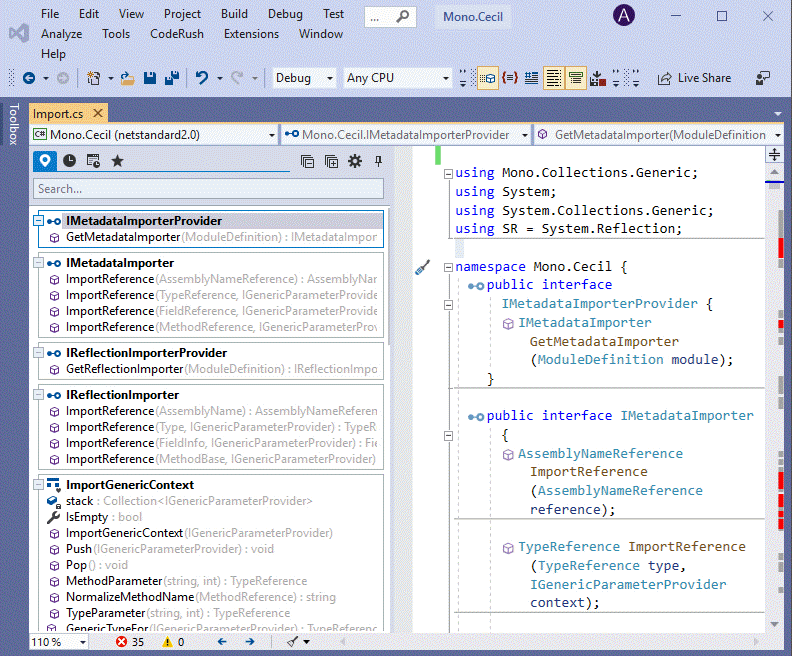Click inside the Search... field
792x656 pixels.
click(x=208, y=189)
